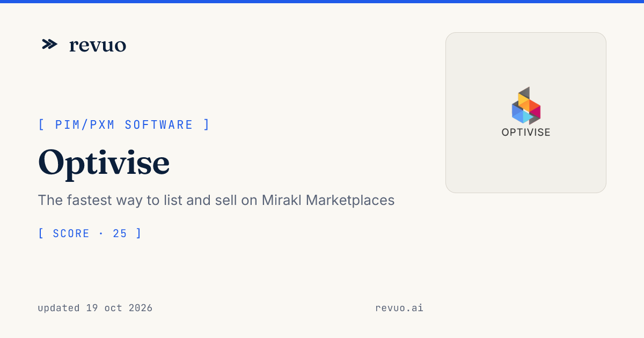This screenshot has width=644, height=338.
Task: Click the large Optivise heading
Action: click(104, 163)
